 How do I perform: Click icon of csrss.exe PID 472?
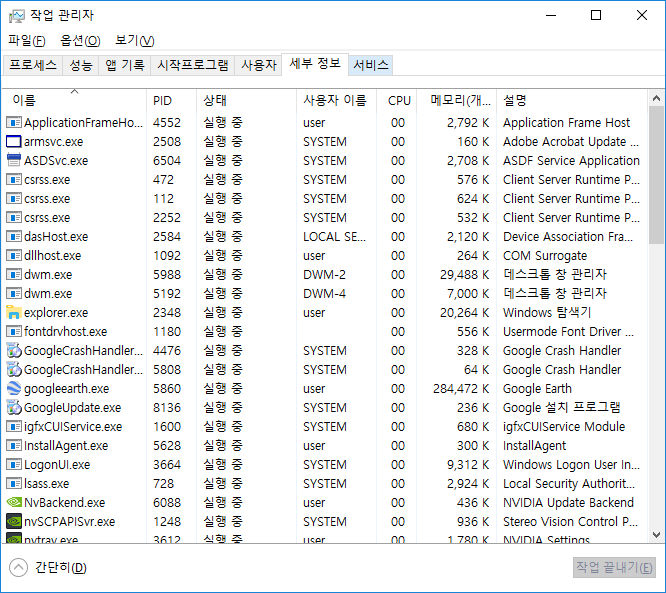[14, 179]
